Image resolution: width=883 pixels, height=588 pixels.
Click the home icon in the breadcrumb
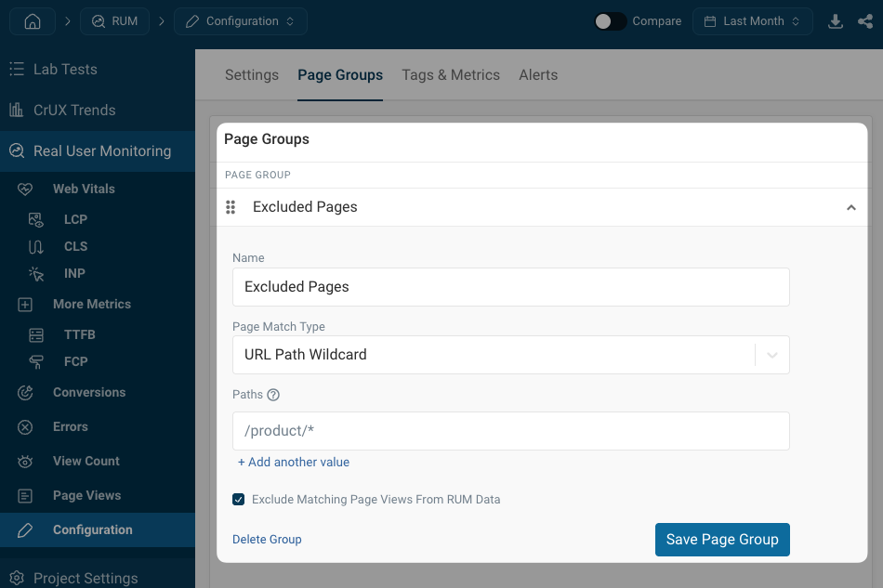pyautogui.click(x=32, y=20)
